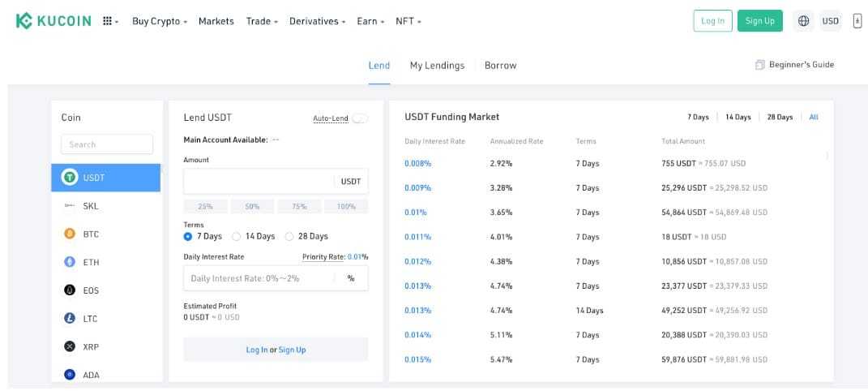Switch to the Lend tab
Image resolution: width=868 pixels, height=391 pixels.
point(379,66)
